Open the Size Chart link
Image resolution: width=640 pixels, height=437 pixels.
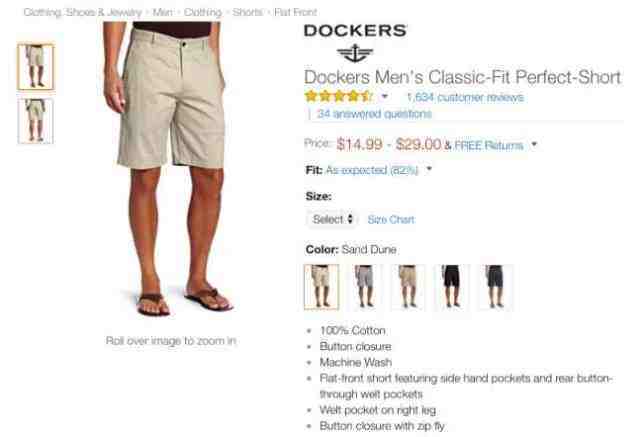pos(391,220)
